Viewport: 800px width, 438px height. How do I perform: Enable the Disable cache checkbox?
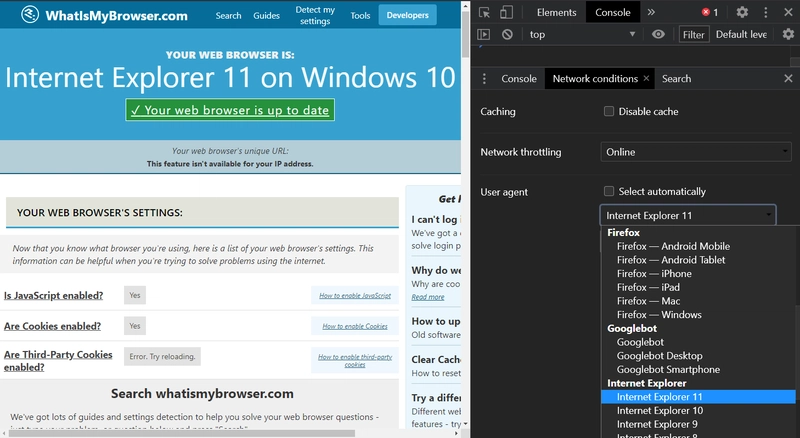[609, 111]
